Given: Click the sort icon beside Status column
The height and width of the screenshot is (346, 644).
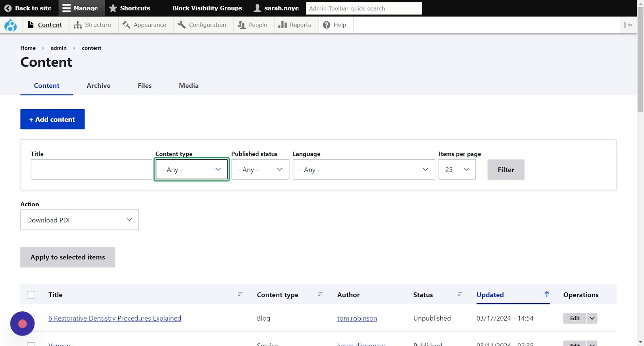Looking at the screenshot, I should [460, 294].
